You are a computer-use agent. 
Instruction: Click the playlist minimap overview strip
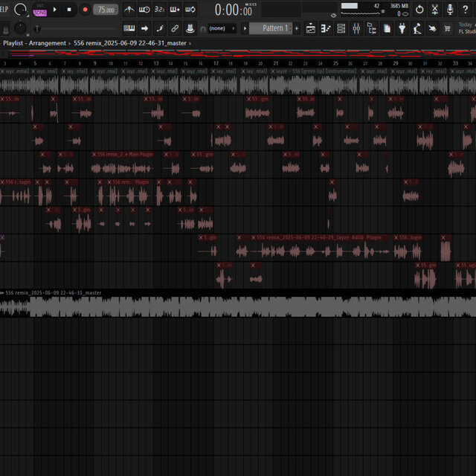pos(242,54)
